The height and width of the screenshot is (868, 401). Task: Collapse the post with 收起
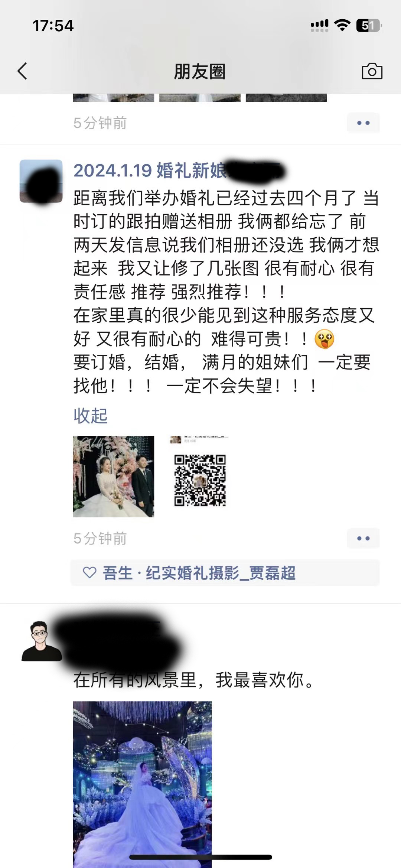(x=90, y=416)
